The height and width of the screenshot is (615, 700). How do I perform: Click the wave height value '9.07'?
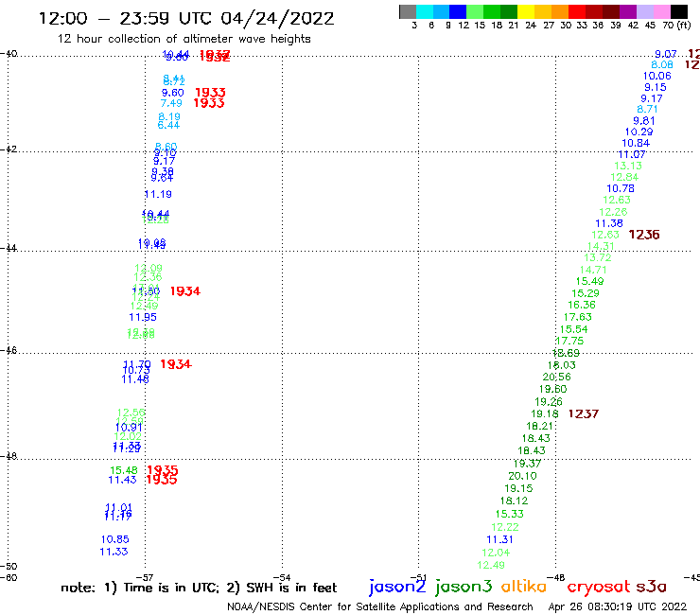pyautogui.click(x=666, y=54)
